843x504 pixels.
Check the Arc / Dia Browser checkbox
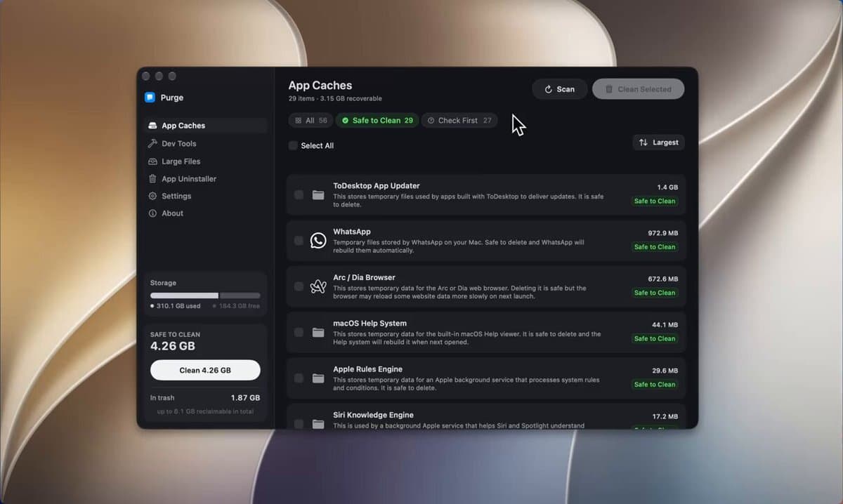coord(299,286)
